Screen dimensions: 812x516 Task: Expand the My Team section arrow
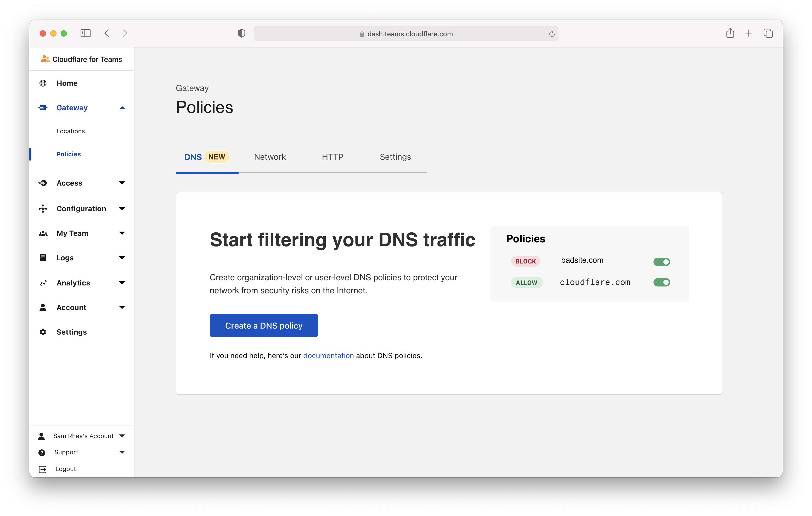point(122,233)
